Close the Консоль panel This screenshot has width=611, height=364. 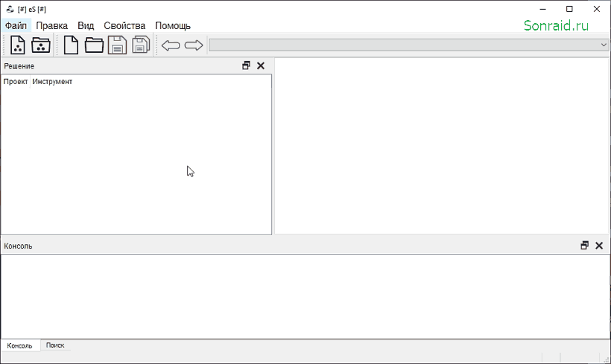(599, 245)
